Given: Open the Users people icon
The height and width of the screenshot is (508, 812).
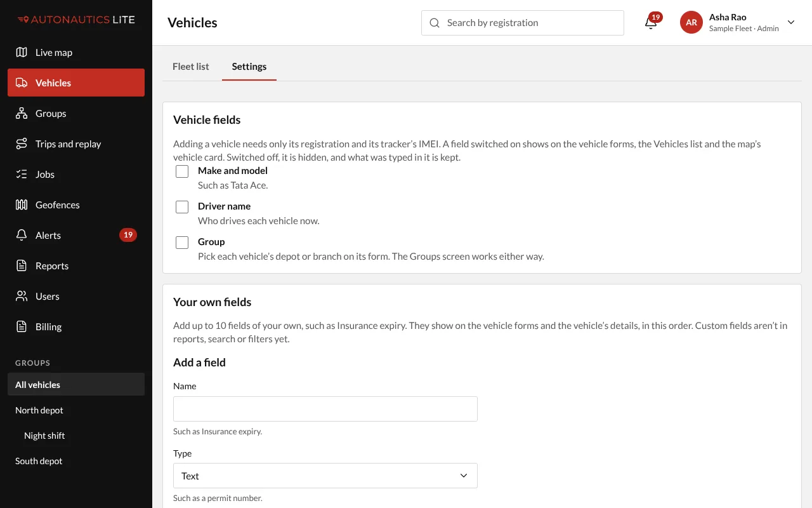Looking at the screenshot, I should coord(22,296).
